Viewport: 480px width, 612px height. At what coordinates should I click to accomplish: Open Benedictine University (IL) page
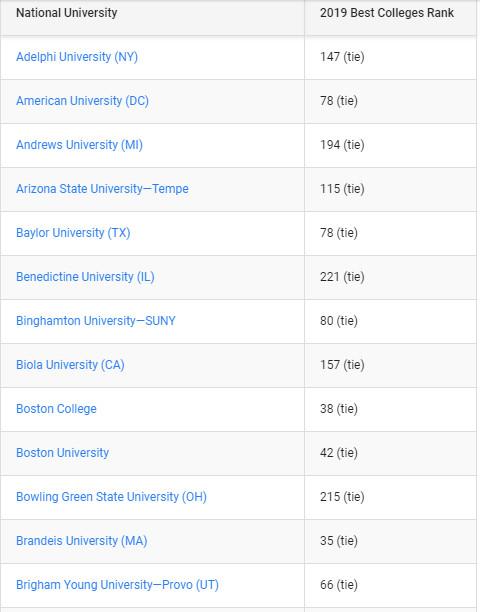click(x=85, y=277)
